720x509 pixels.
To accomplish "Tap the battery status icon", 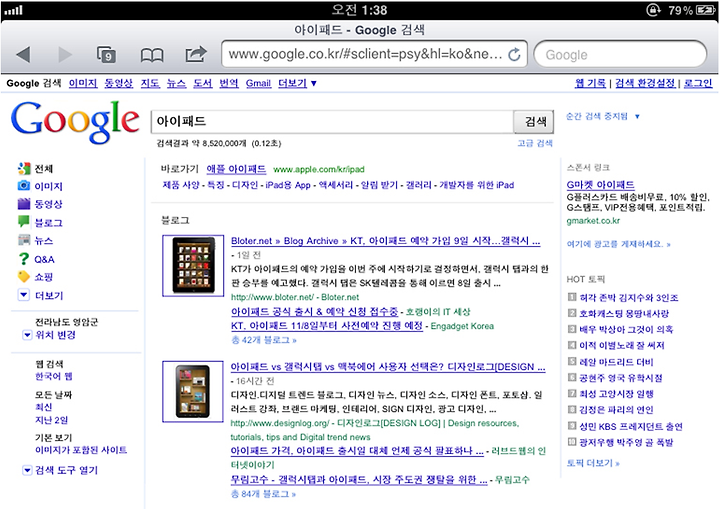I will click(x=706, y=10).
